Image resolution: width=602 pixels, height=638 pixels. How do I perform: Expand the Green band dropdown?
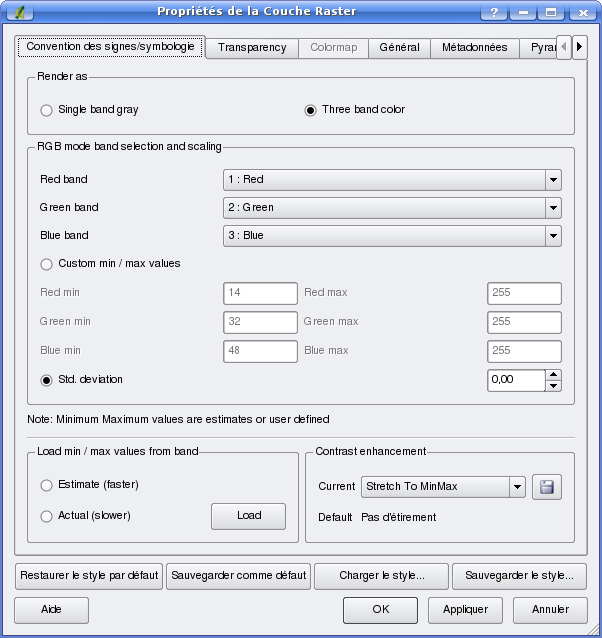[x=391, y=208]
